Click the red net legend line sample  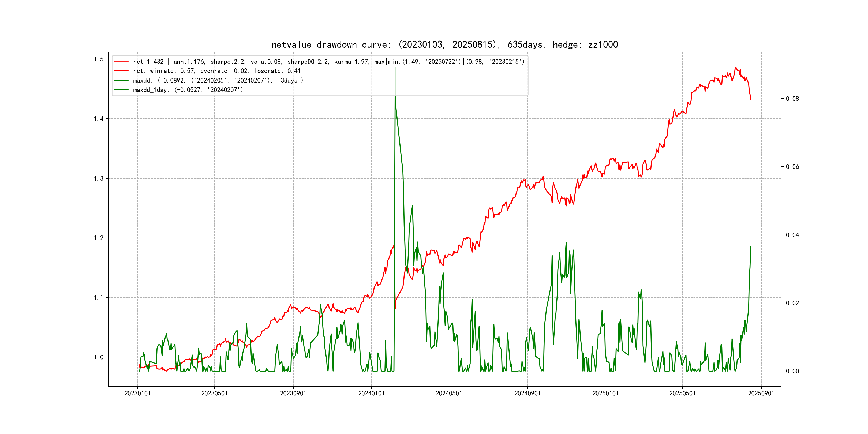point(121,62)
